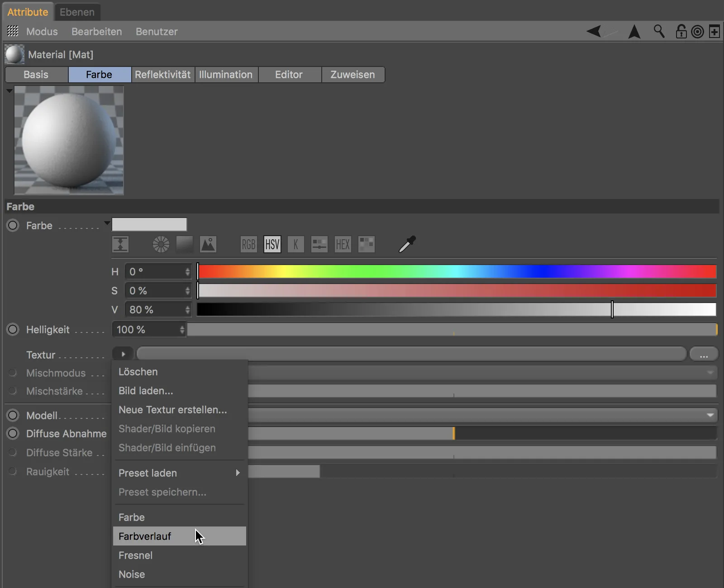Switch to HSV color mode
Screen dimensions: 724x588
(272, 245)
